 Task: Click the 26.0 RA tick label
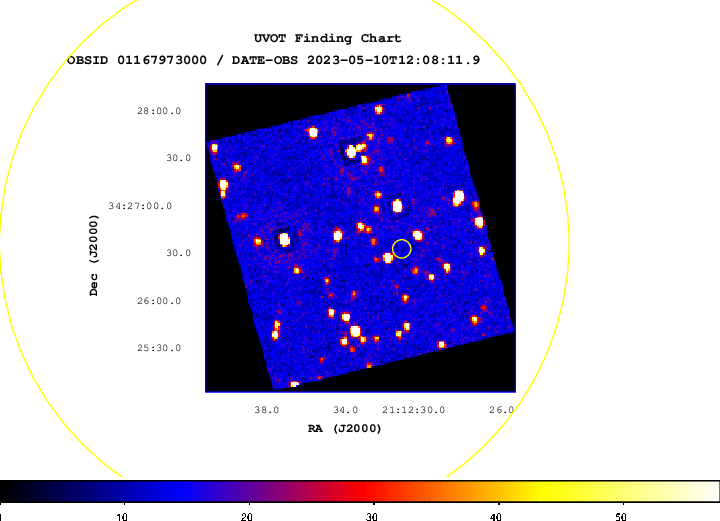pos(501,410)
